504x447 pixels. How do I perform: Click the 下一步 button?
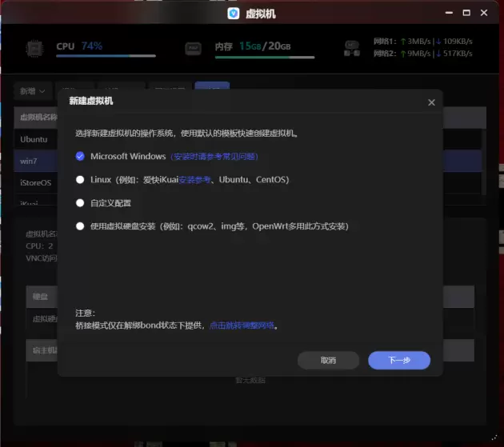coord(399,360)
